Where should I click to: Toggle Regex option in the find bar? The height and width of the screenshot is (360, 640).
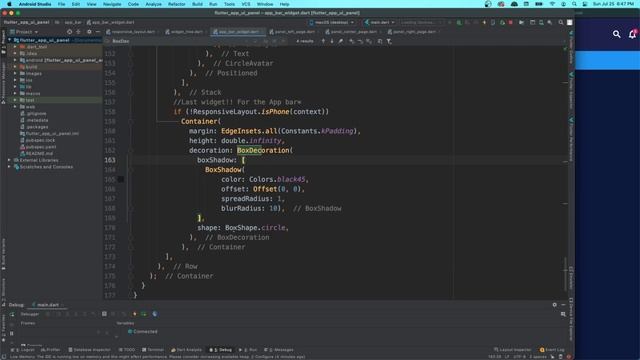283,41
